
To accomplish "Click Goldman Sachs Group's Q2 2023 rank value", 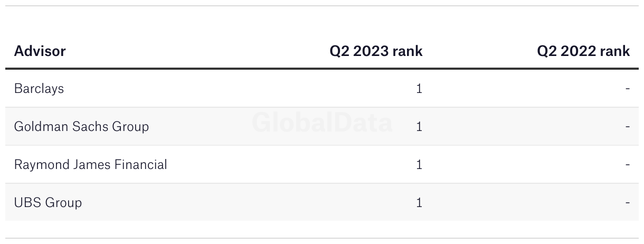I will [x=419, y=126].
